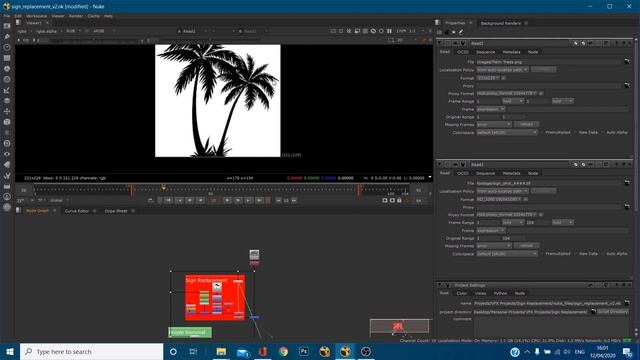Open the Render menu
The height and width of the screenshot is (360, 640).
coord(76,16)
